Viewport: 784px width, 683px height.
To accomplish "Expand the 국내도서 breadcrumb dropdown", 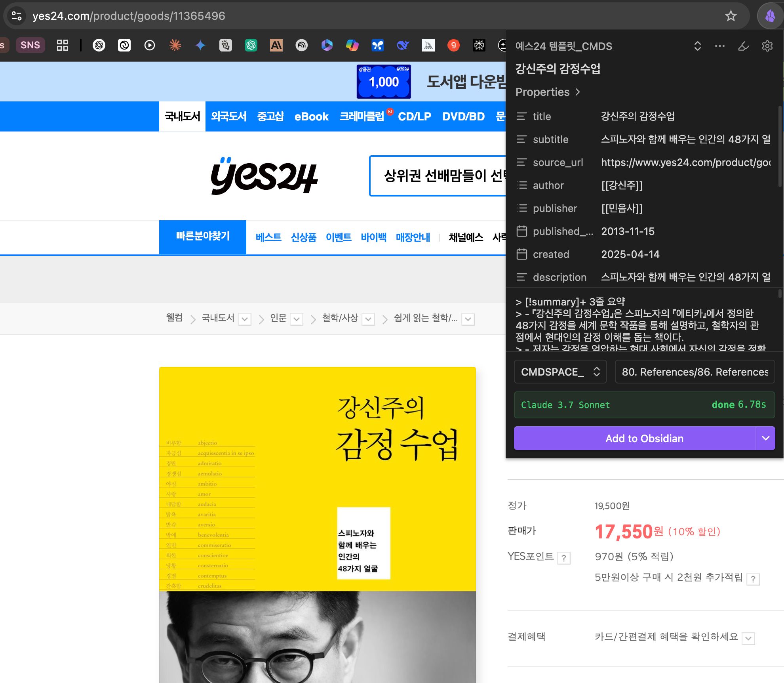I will (x=245, y=319).
